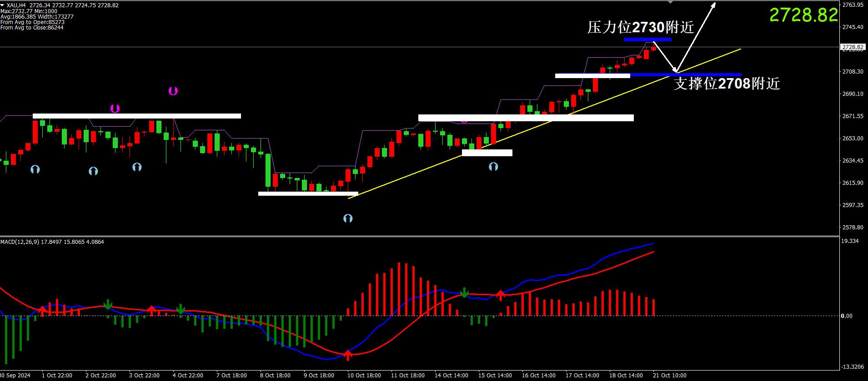The height and width of the screenshot is (381, 868).
Task: Click the lowest blue up-arrow marker under the 10 Oct low
Action: [x=348, y=218]
